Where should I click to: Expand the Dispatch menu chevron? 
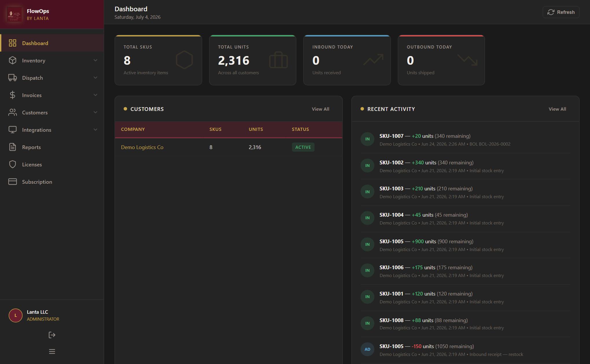pyautogui.click(x=95, y=78)
